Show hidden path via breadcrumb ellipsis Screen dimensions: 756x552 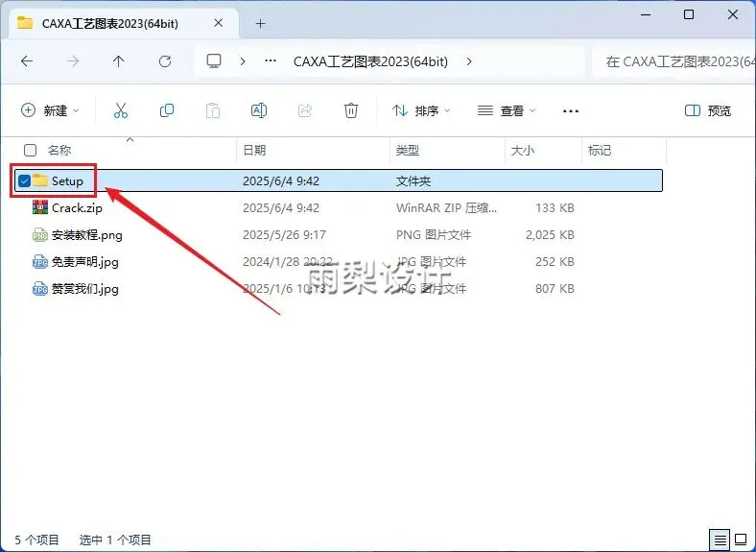click(x=271, y=60)
